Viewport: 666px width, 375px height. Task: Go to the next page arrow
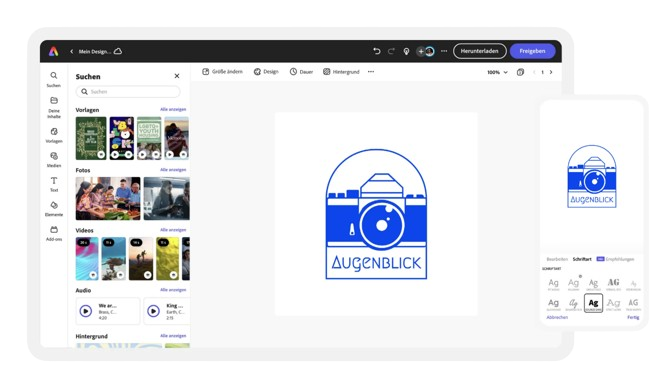pos(551,72)
